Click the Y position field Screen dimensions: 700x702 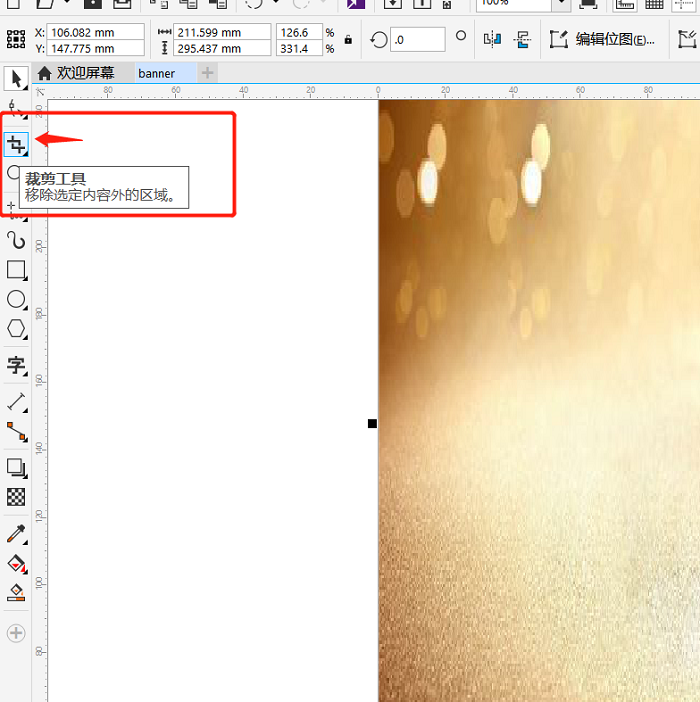[x=95, y=48]
